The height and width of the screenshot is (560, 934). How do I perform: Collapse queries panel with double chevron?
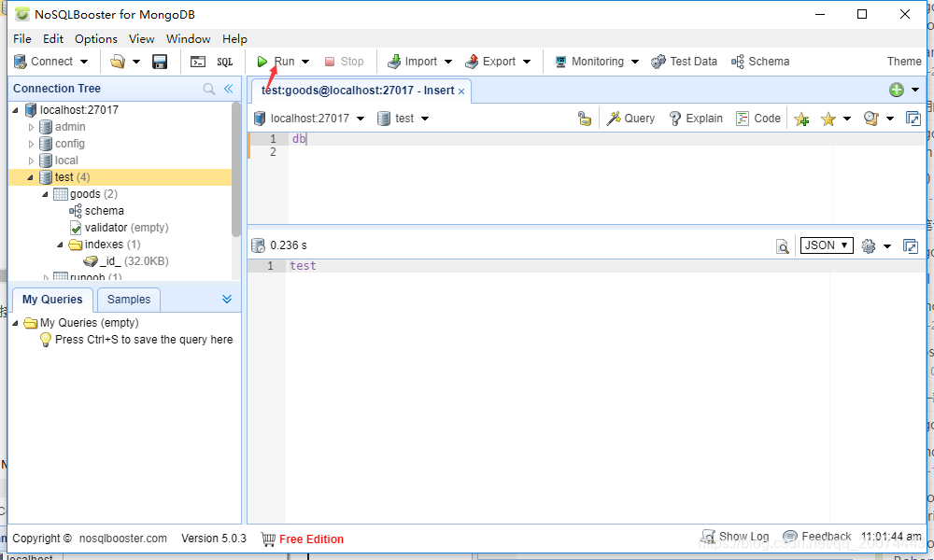[227, 299]
